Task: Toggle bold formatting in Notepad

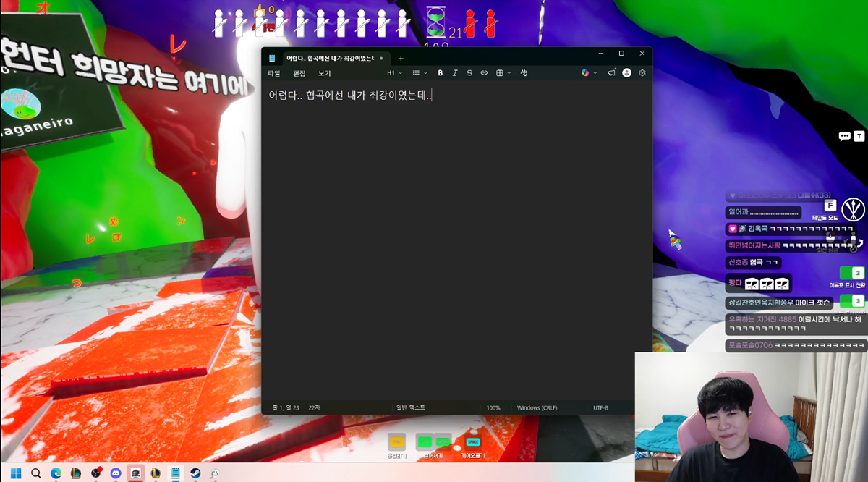Action: [x=441, y=73]
